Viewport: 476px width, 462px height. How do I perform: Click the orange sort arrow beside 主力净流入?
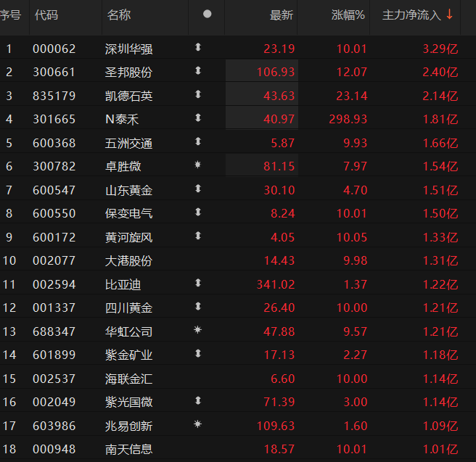tap(450, 15)
